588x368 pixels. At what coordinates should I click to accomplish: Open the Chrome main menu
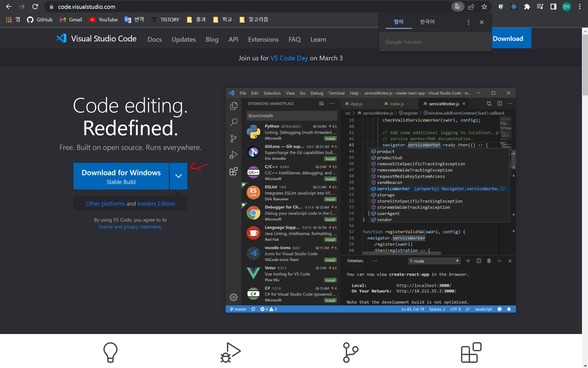[x=579, y=7]
